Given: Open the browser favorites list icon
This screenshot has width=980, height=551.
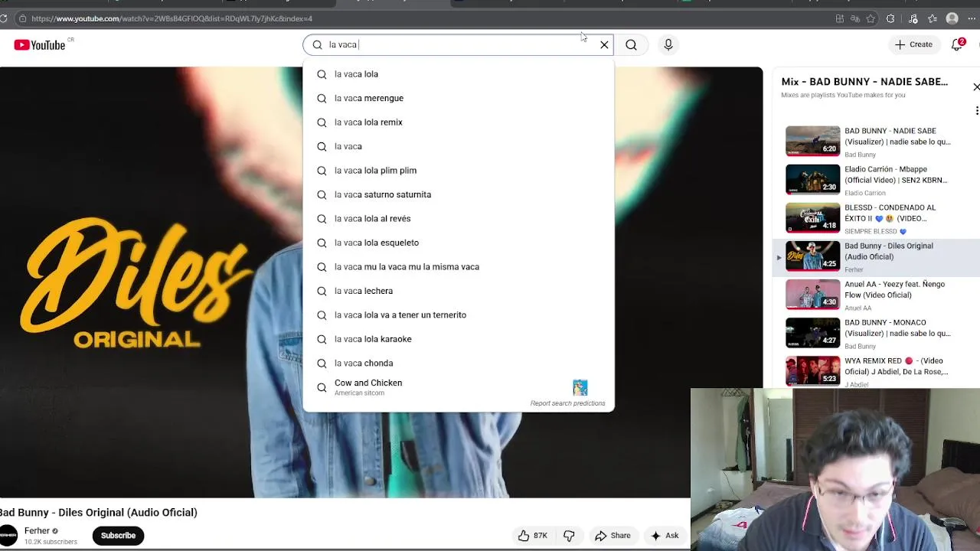Looking at the screenshot, I should tap(933, 18).
